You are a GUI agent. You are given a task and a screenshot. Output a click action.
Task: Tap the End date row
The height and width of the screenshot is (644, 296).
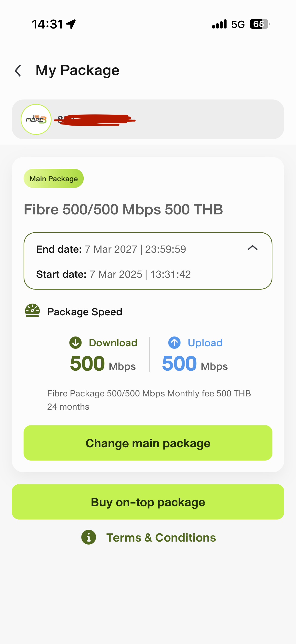coord(111,249)
